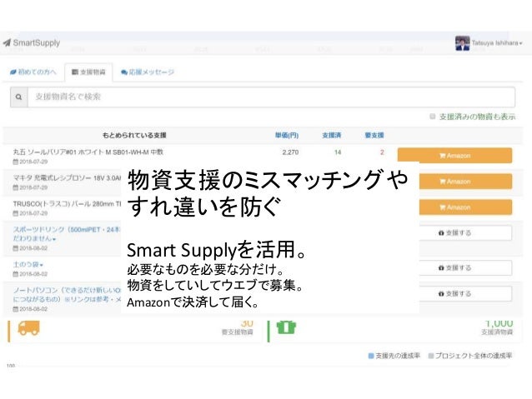The height and width of the screenshot is (399, 532).
Task: Click the orange delivery truck icon
Action: (x=28, y=328)
